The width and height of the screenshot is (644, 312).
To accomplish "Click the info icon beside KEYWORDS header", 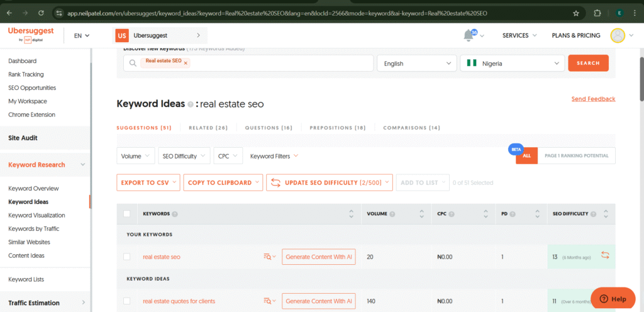I will pos(175,214).
